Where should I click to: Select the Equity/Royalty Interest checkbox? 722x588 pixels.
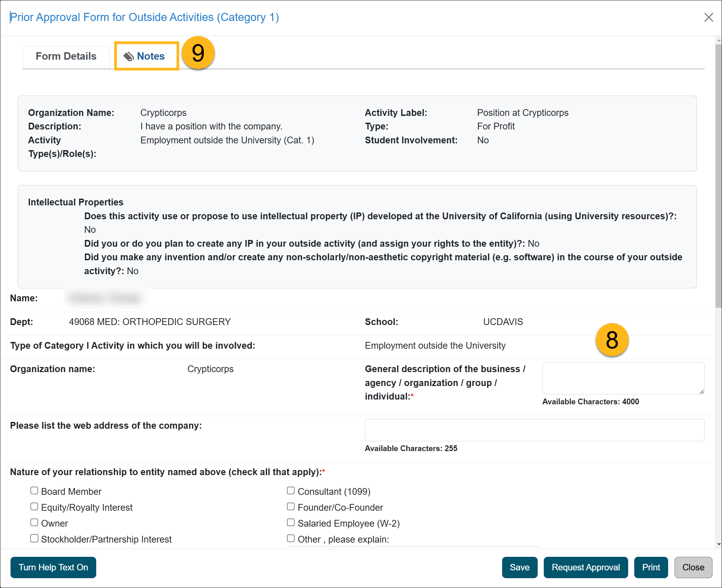[34, 506]
